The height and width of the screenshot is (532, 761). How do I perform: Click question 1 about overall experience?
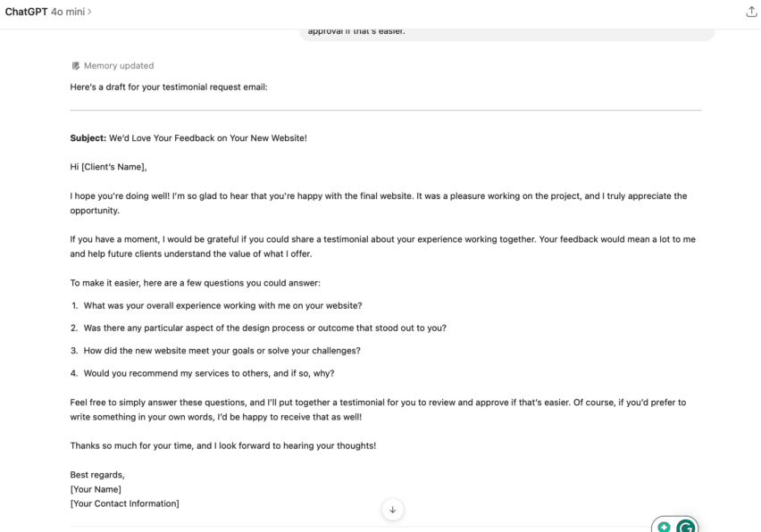click(x=222, y=305)
